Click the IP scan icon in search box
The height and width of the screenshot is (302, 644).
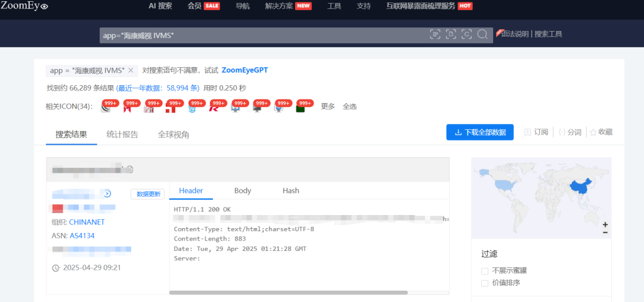click(435, 34)
